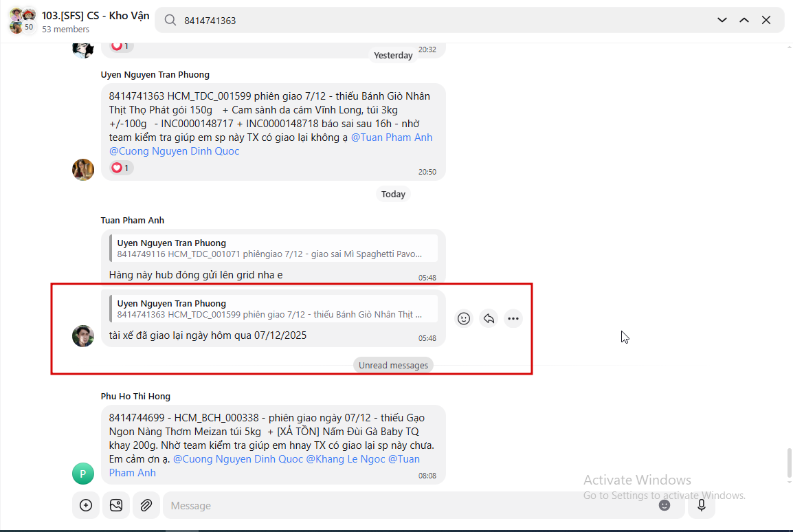Add emoji reaction to tài xế message
Image resolution: width=793 pixels, height=532 pixels.
click(x=464, y=319)
